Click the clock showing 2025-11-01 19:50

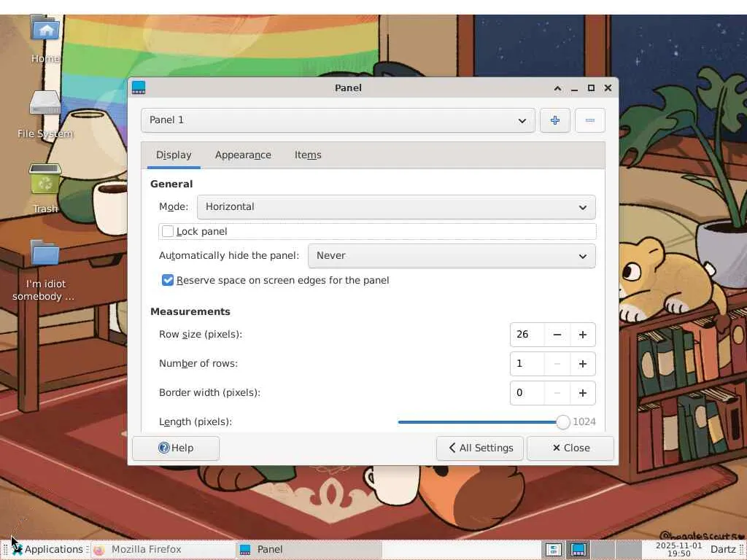(679, 550)
